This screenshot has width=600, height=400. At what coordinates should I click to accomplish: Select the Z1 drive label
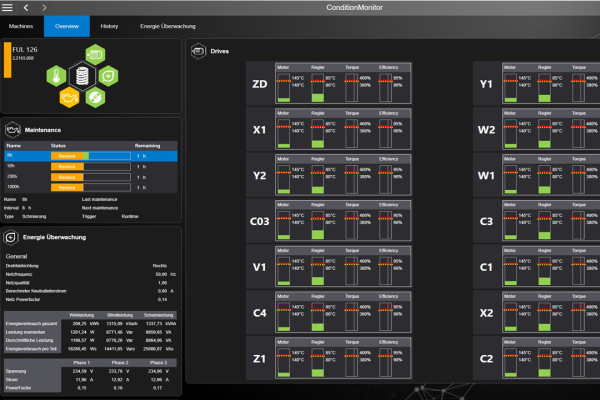point(259,359)
